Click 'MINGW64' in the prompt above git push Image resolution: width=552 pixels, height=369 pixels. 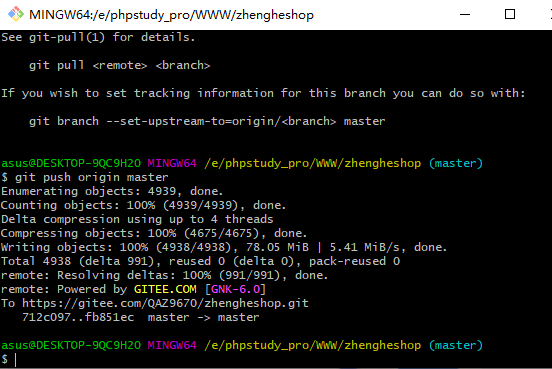coord(172,163)
